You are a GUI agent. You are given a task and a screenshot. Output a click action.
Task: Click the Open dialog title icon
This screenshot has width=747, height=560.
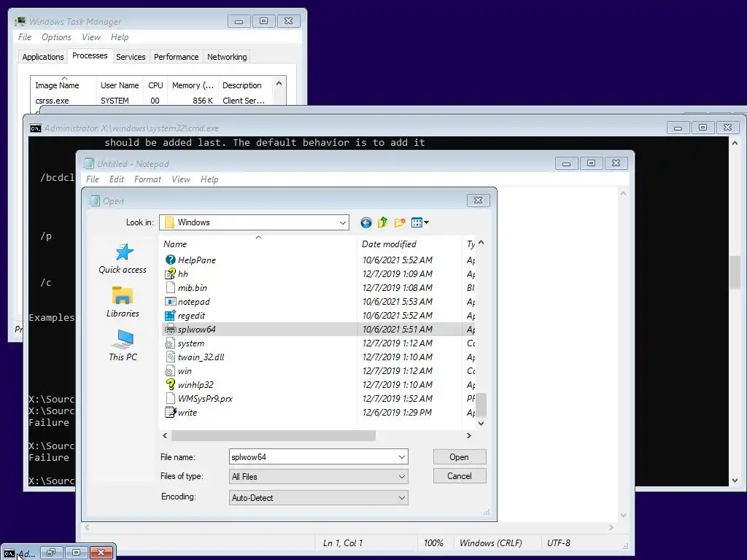click(x=94, y=201)
